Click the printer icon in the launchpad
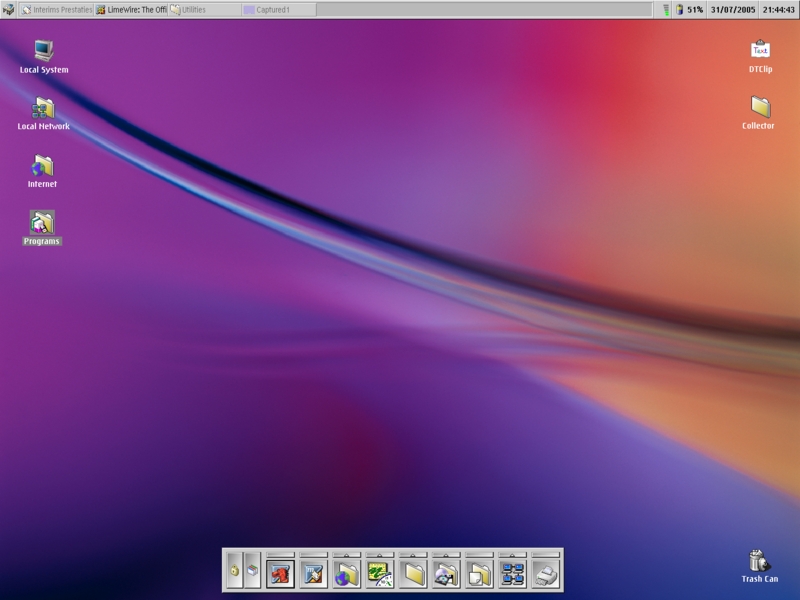 (545, 574)
